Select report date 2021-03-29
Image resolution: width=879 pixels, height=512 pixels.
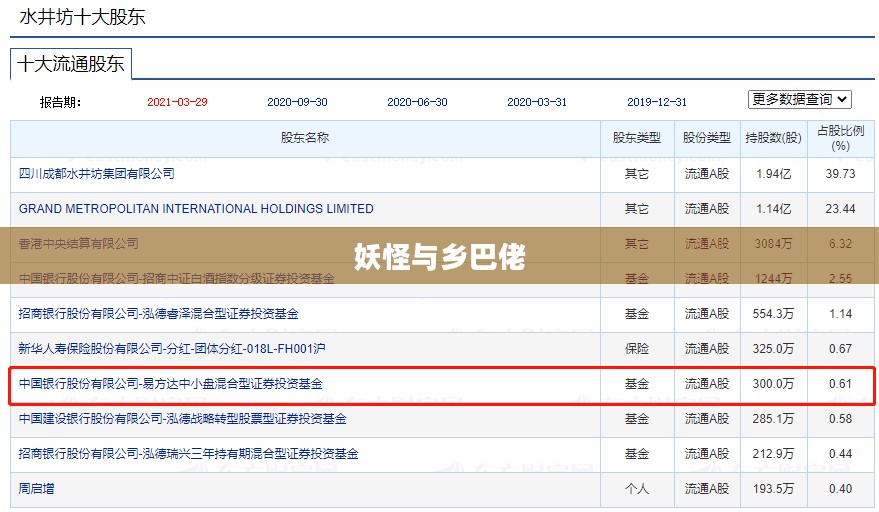click(177, 102)
